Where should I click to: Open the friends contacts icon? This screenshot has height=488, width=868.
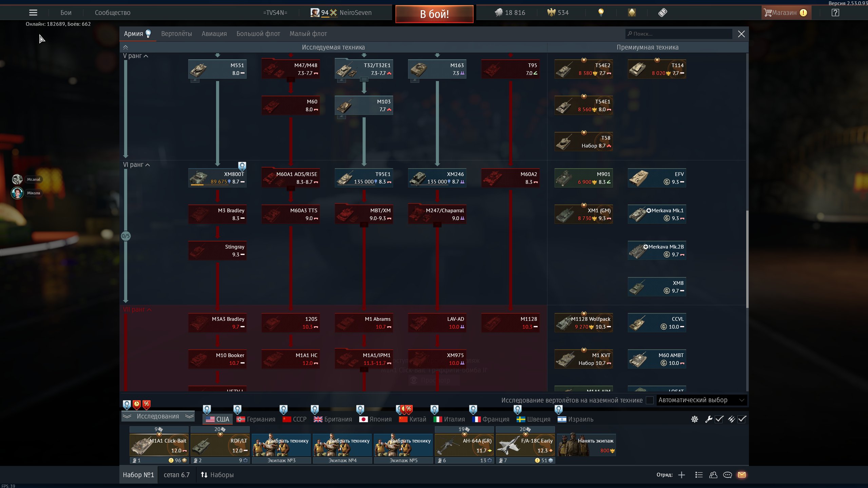(x=713, y=475)
